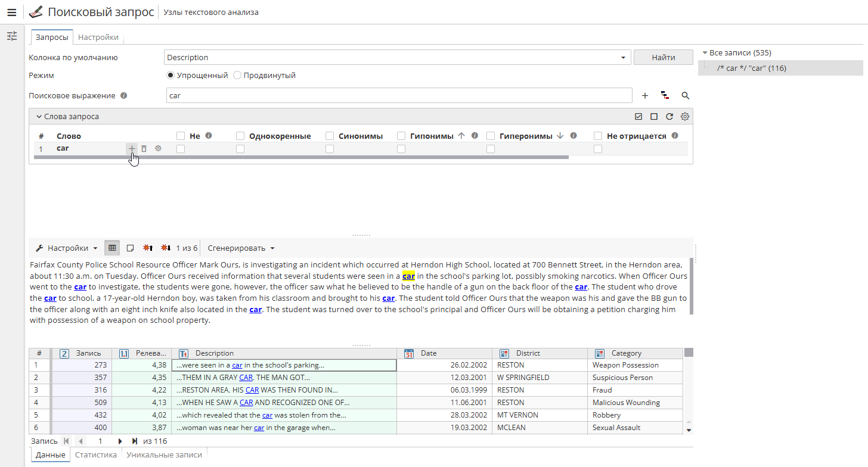This screenshot has height=467, width=868.
Task: Switch to note card view
Action: point(130,248)
